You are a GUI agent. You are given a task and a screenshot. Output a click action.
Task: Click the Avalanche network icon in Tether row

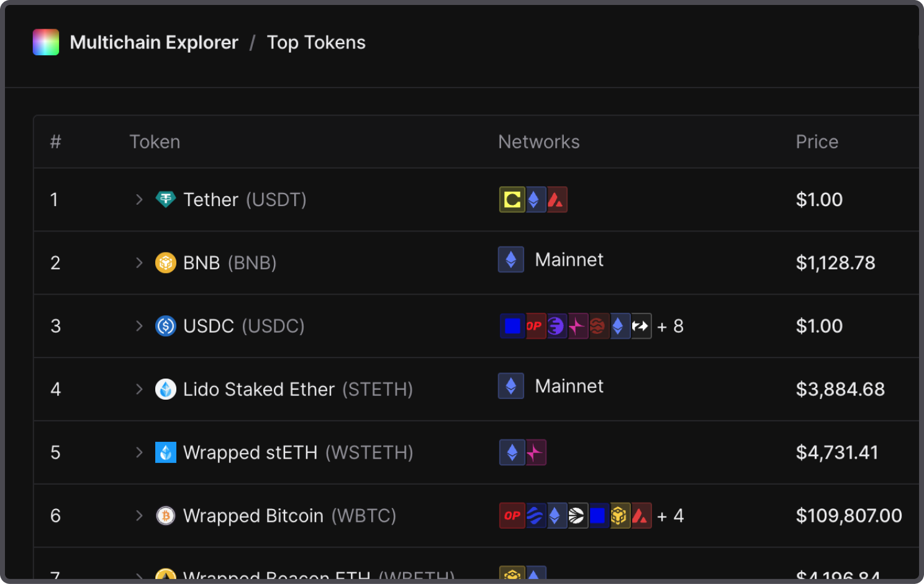click(556, 200)
